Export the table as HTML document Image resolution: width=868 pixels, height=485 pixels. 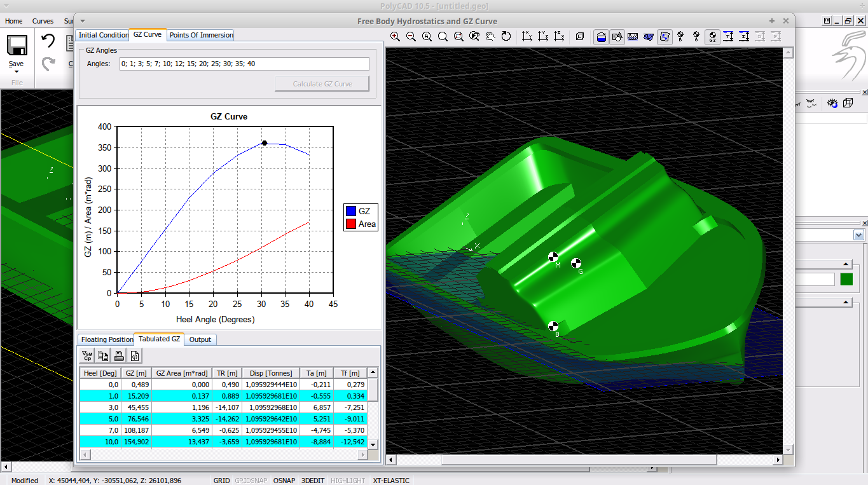point(135,355)
